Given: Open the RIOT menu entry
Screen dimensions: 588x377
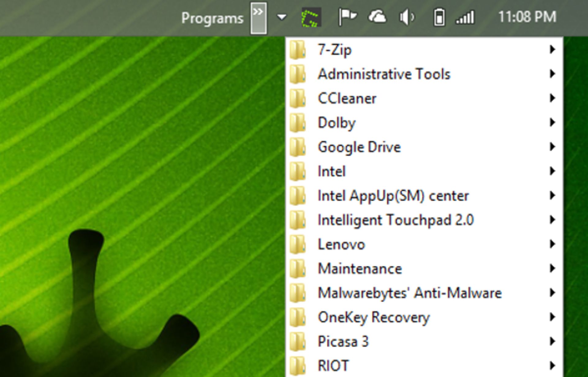Looking at the screenshot, I should point(424,365).
